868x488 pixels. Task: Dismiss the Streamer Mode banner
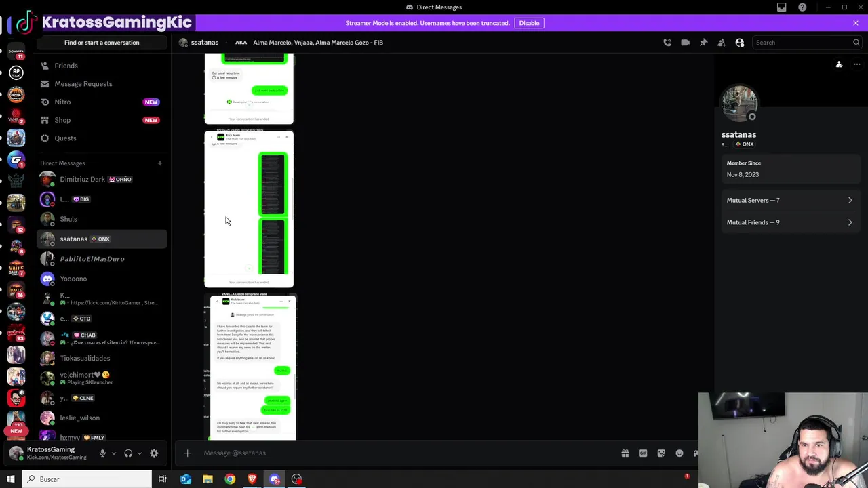(856, 23)
